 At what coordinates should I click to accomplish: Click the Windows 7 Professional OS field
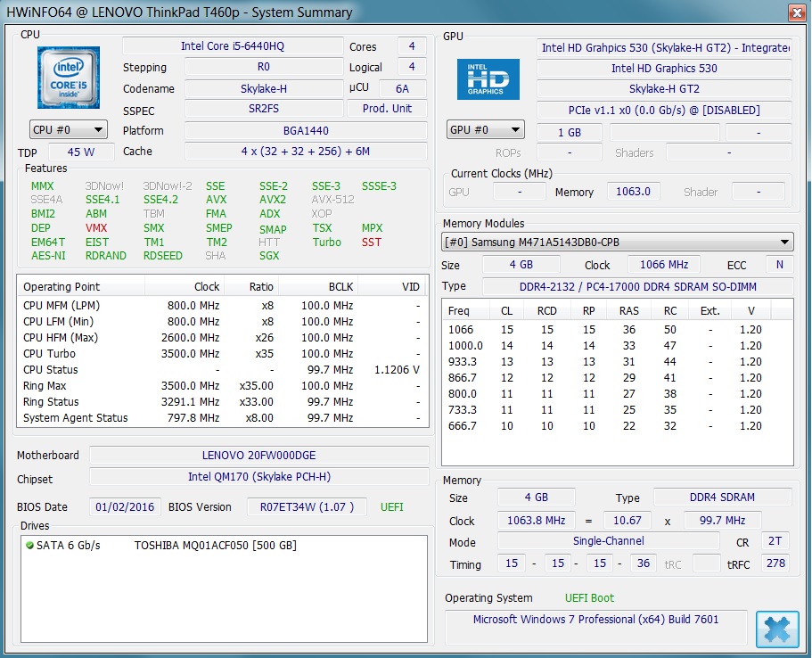point(595,619)
